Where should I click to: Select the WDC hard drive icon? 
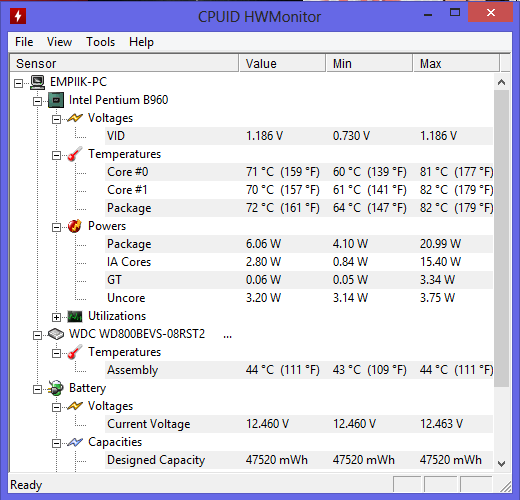click(56, 334)
